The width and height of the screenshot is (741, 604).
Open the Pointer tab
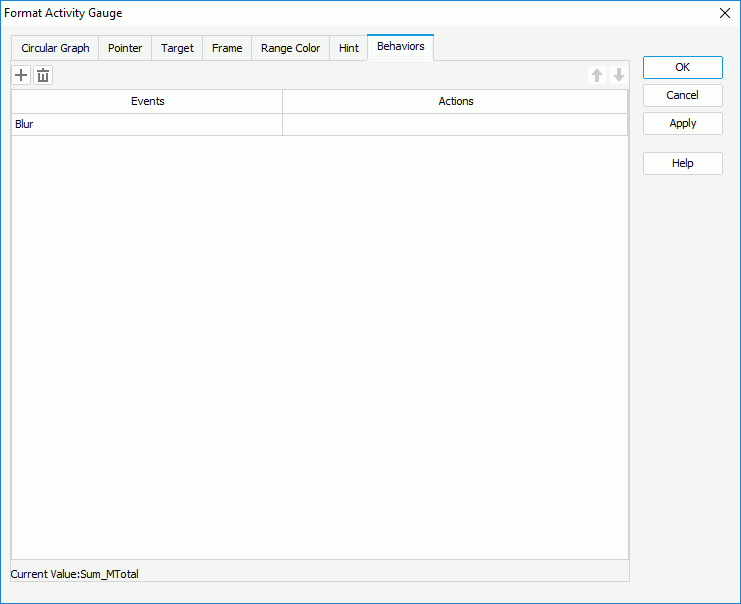coord(125,48)
